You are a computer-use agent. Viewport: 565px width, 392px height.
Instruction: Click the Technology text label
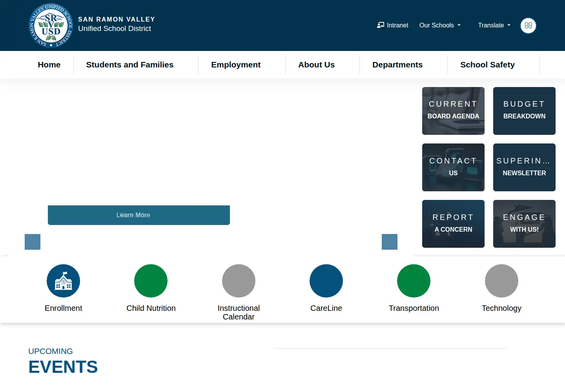[x=501, y=308]
